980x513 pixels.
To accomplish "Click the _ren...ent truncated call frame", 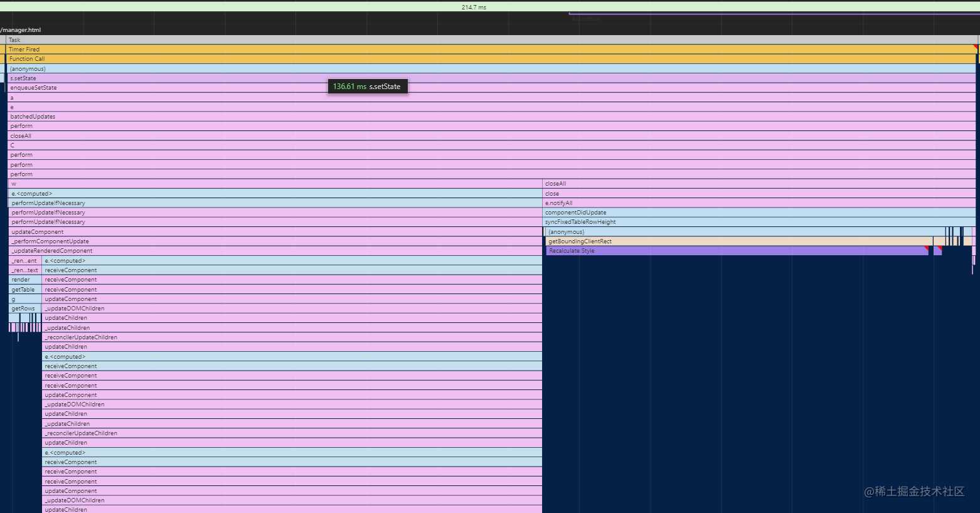I will (x=25, y=261).
